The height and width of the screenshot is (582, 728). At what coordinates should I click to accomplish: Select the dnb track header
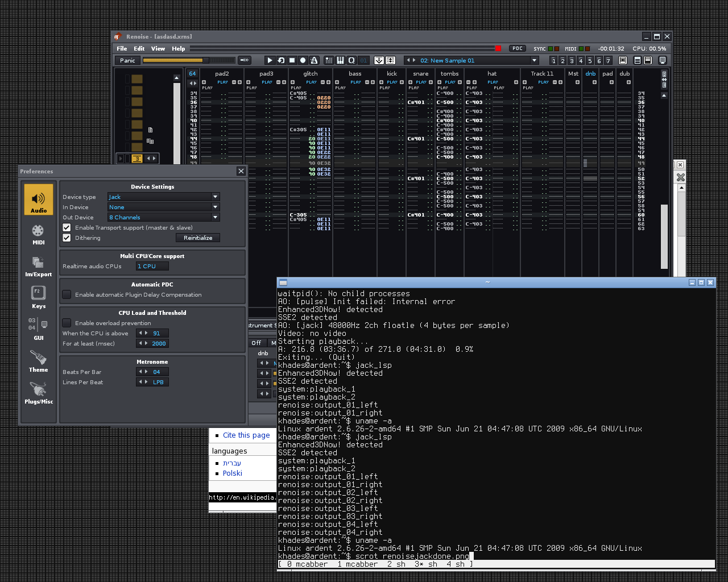pyautogui.click(x=591, y=73)
